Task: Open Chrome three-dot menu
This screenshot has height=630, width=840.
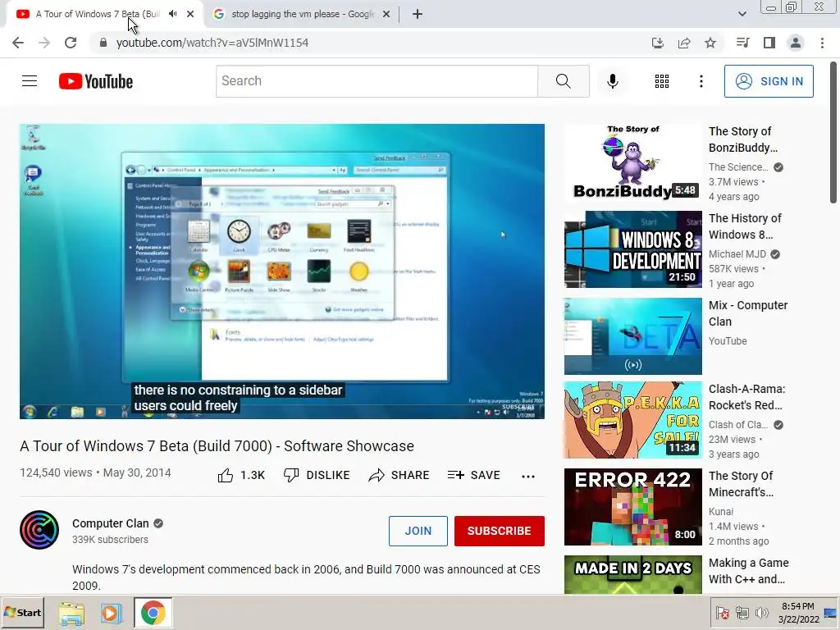Action: pyautogui.click(x=822, y=43)
